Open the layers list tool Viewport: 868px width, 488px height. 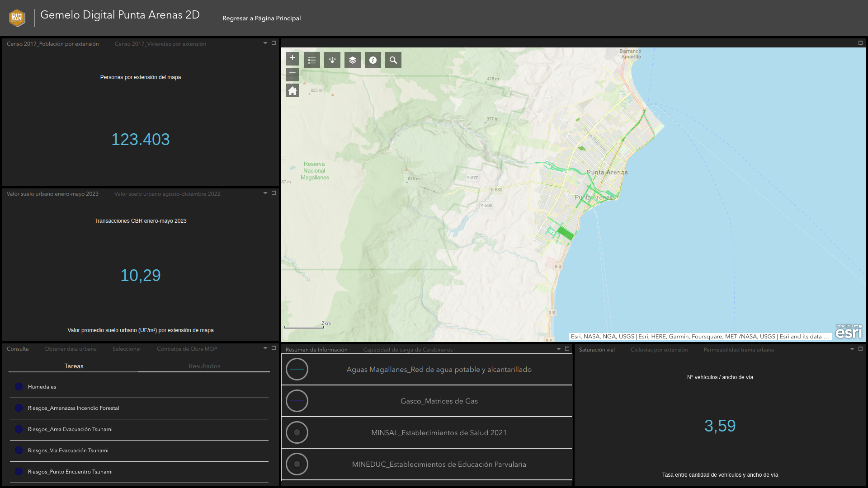pyautogui.click(x=353, y=60)
